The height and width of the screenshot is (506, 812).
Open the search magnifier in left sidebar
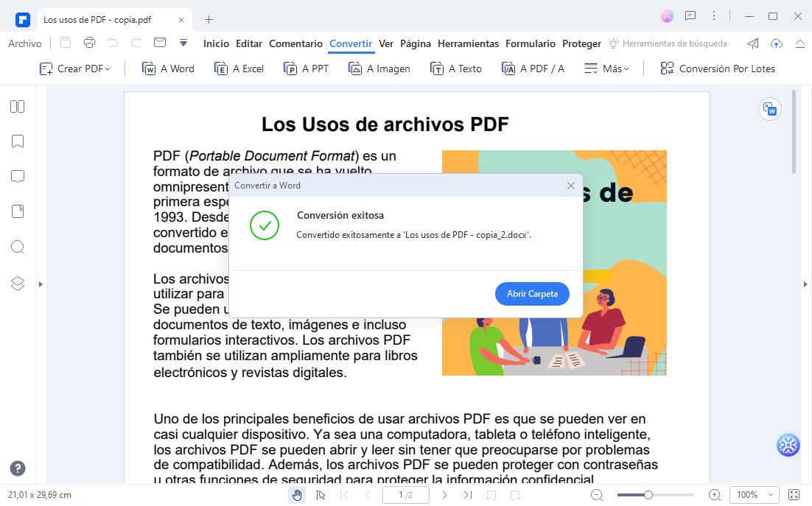coord(18,247)
